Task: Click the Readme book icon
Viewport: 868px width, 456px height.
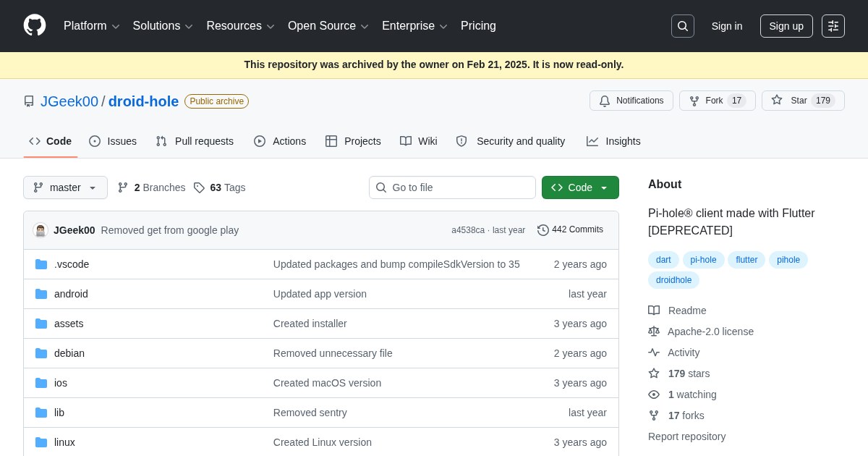Action: [654, 311]
